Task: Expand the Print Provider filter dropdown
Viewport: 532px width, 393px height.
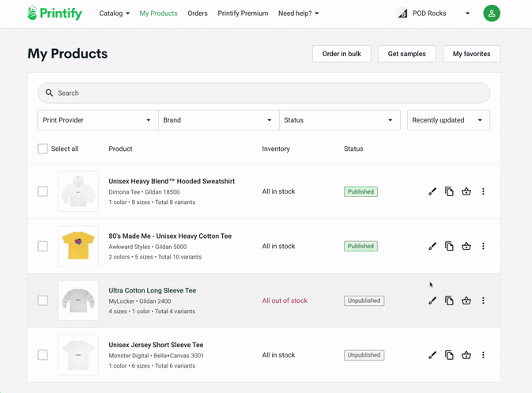Action: pyautogui.click(x=98, y=120)
